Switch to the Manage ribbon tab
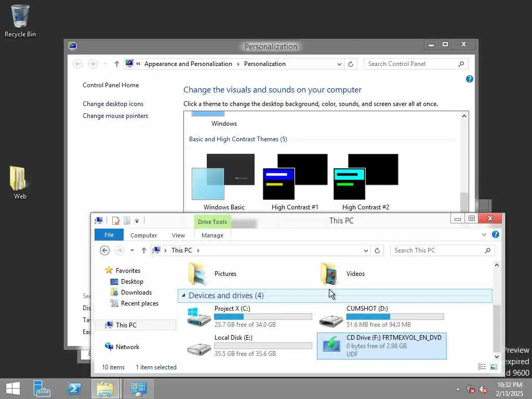 click(212, 235)
